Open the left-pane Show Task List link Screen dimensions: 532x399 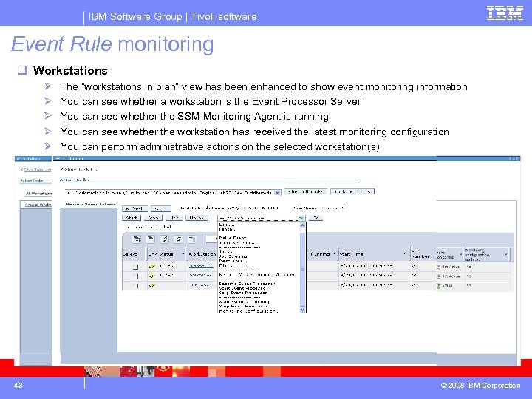click(38, 169)
